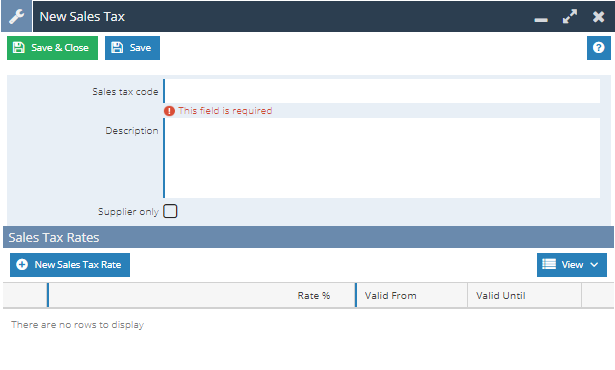
Task: Click the 'This field is required' message
Action: tap(225, 111)
